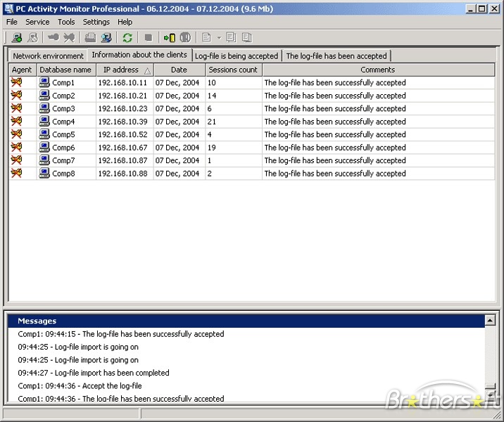Click IP address 192.168.10.11

(122, 82)
